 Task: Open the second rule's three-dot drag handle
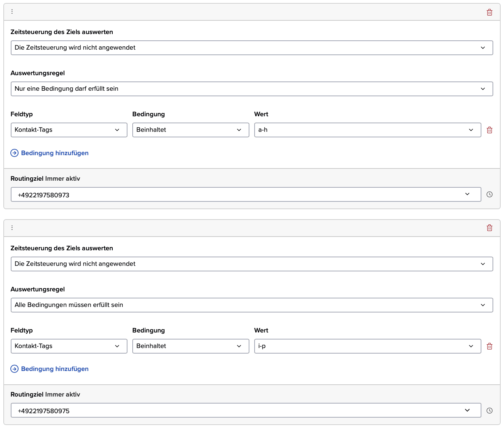point(12,228)
